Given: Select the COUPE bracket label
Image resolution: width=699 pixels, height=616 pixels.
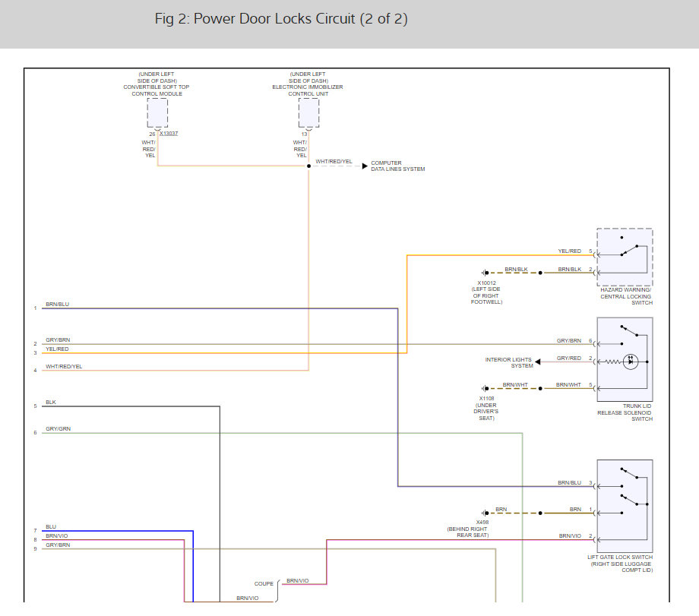Looking at the screenshot, I should pyautogui.click(x=264, y=583).
